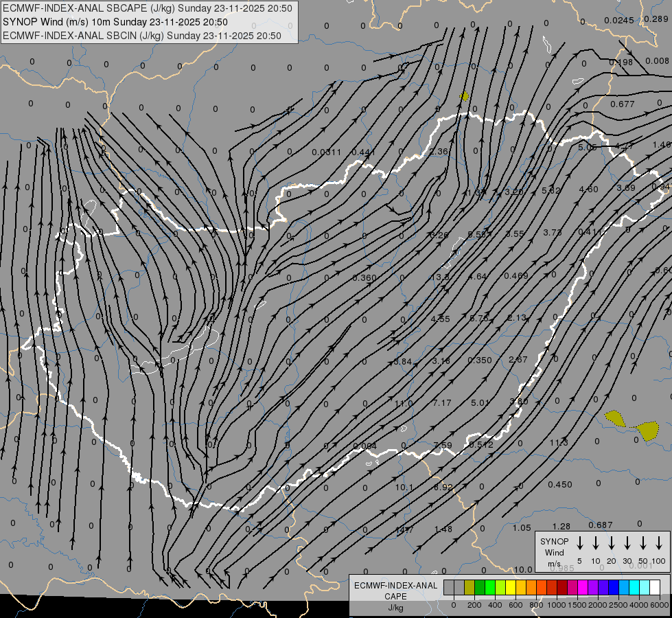Image resolution: width=672 pixels, height=618 pixels.
Task: Click the wind arrow above 10 m/s
Action: tap(596, 543)
